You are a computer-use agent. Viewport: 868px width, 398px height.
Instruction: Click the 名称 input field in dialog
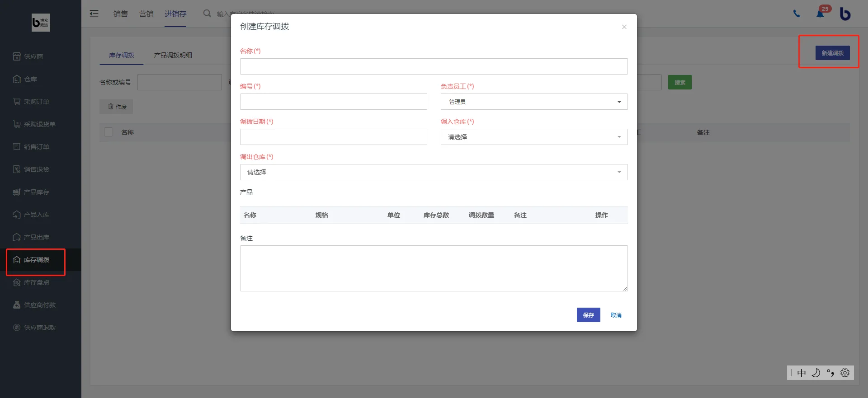coord(434,66)
